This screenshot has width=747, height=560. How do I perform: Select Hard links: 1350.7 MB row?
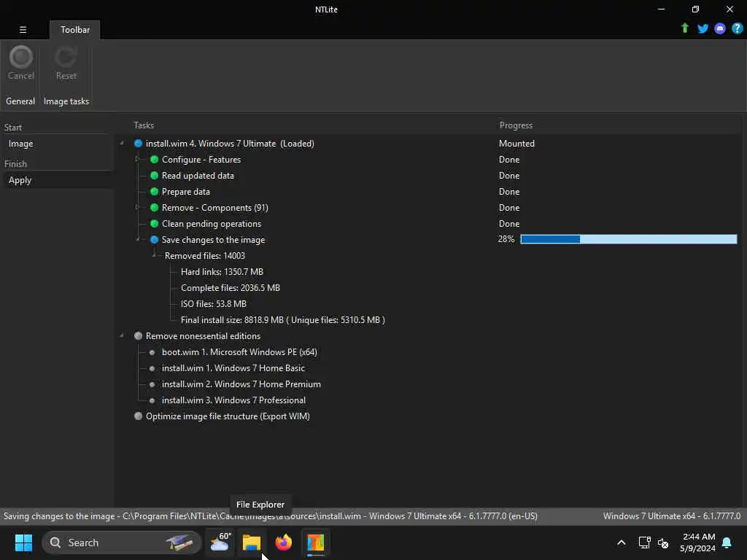[x=222, y=272]
